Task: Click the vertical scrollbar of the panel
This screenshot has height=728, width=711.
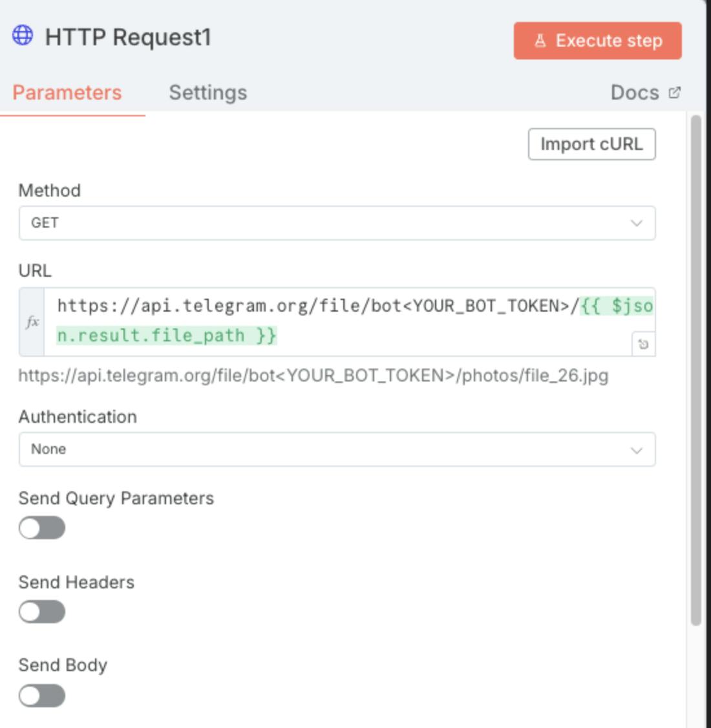Action: click(x=695, y=369)
